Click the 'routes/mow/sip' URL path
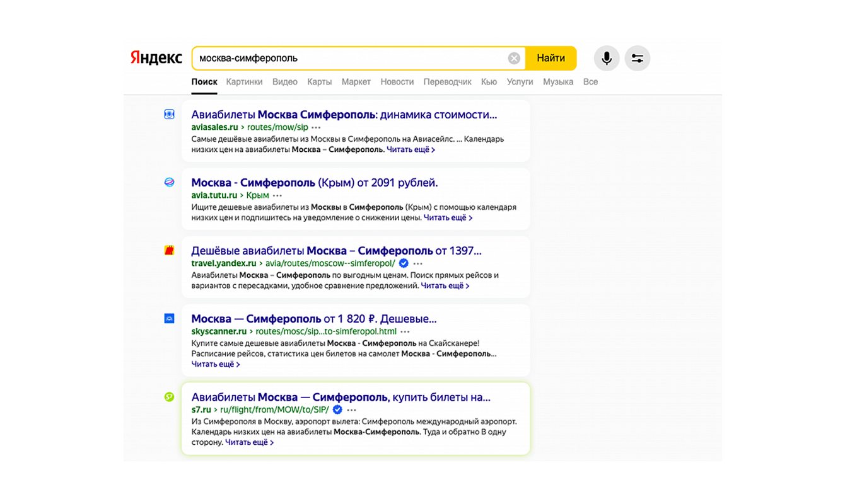The width and height of the screenshot is (845, 504). 277,127
